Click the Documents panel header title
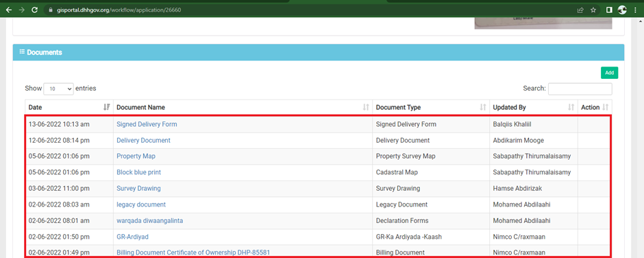 [45, 52]
